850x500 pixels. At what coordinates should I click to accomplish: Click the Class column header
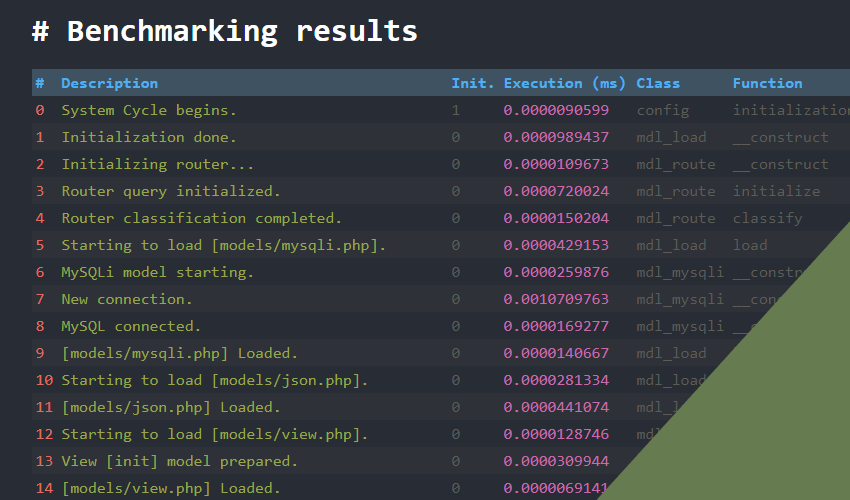[x=658, y=83]
